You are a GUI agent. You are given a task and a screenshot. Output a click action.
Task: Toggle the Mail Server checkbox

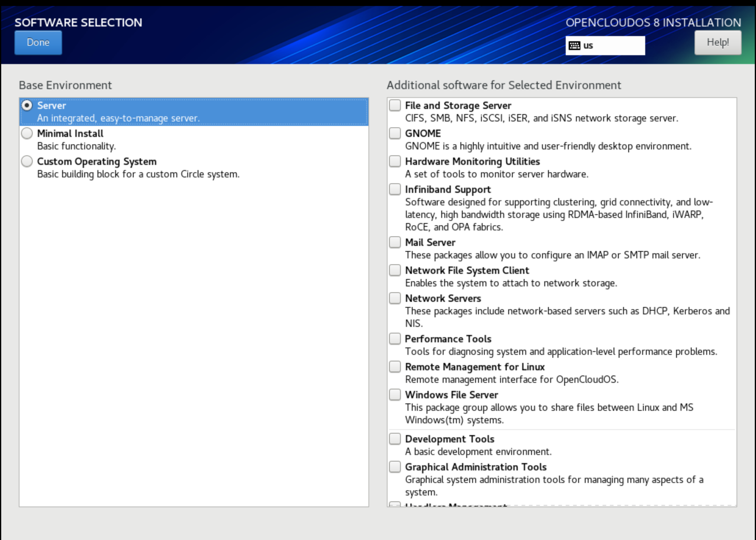[x=395, y=242]
